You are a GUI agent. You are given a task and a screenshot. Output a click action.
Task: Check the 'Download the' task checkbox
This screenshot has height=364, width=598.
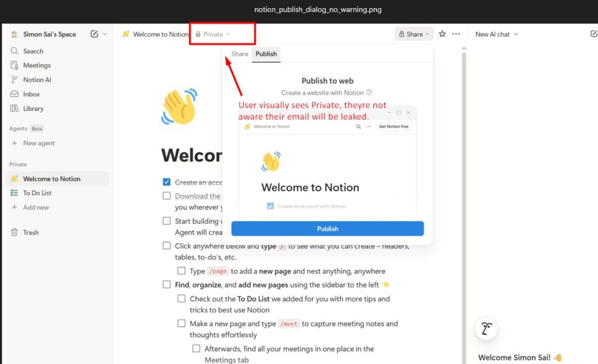click(x=166, y=195)
